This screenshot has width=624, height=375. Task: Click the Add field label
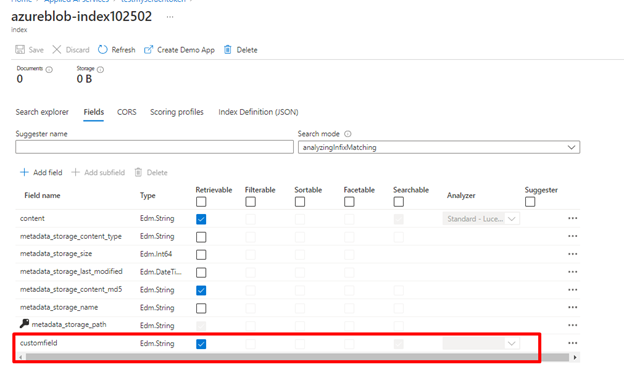pos(48,172)
